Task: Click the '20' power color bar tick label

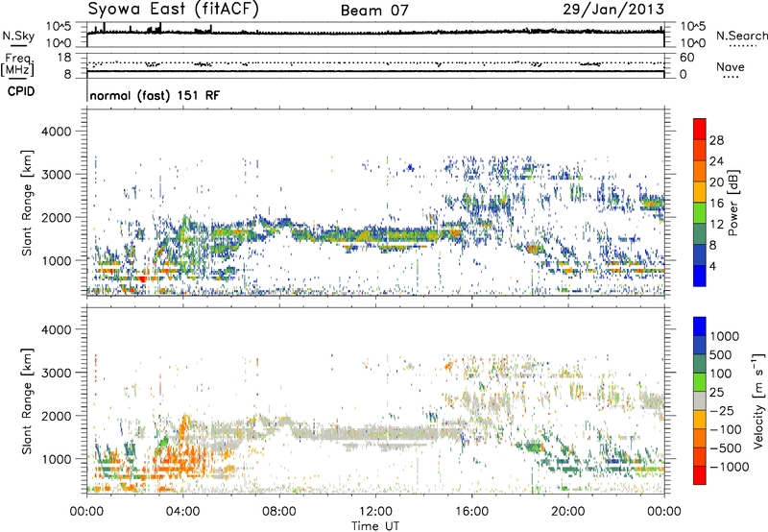Action: (716, 182)
